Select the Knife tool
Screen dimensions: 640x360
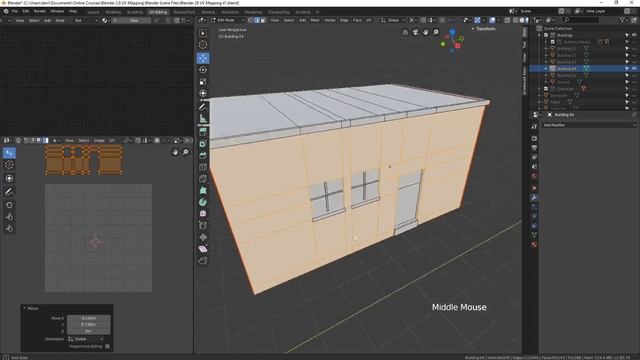203,179
